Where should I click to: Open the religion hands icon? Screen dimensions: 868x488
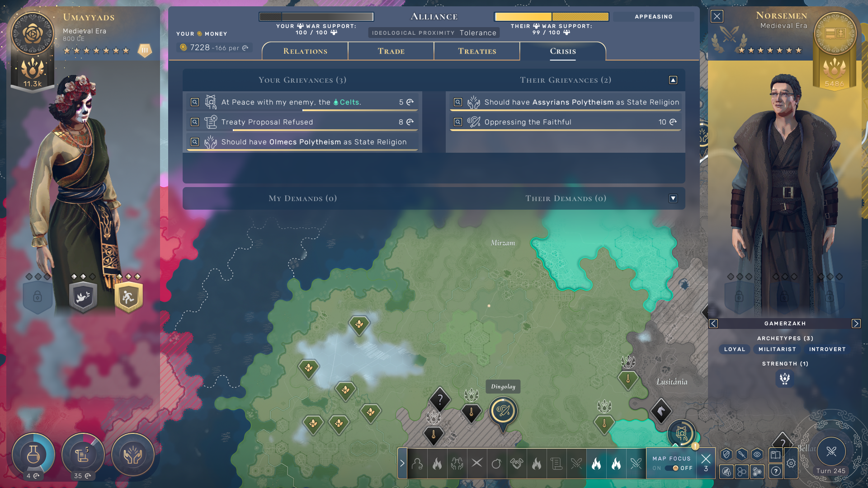click(133, 455)
